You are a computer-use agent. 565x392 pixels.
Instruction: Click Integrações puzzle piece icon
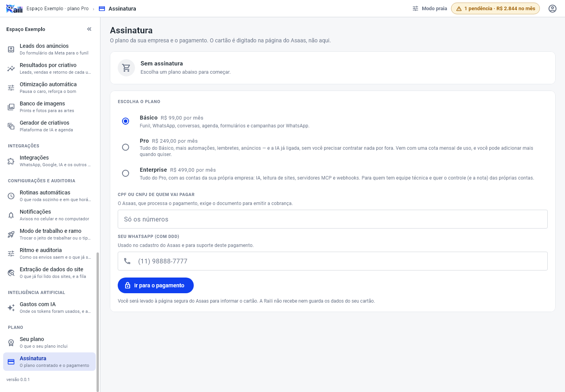tap(11, 161)
